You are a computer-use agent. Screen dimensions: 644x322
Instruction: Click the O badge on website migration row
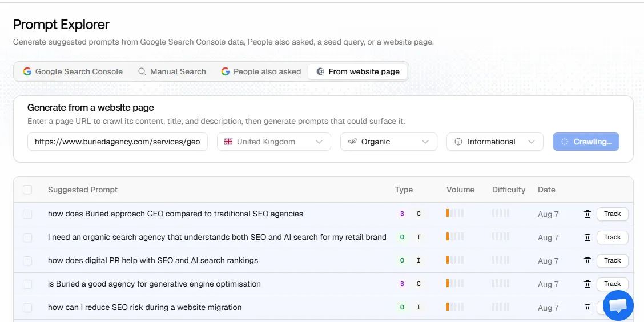pyautogui.click(x=402, y=308)
